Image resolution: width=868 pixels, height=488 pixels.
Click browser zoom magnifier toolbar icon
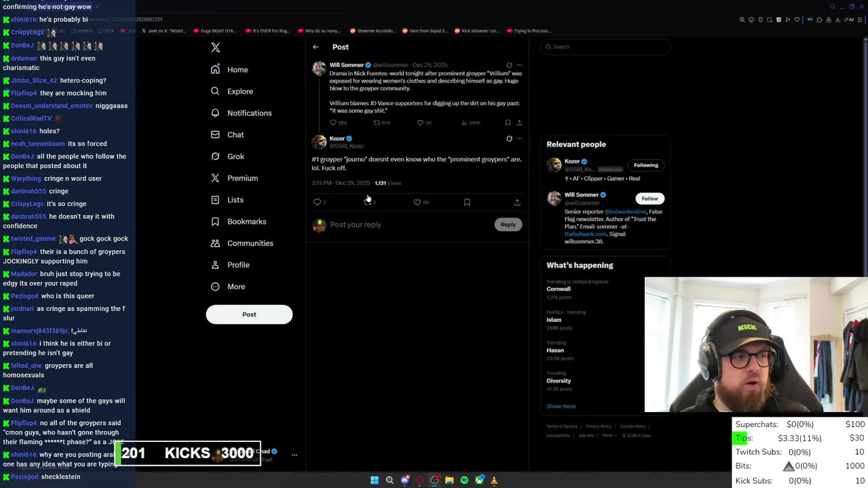click(742, 20)
